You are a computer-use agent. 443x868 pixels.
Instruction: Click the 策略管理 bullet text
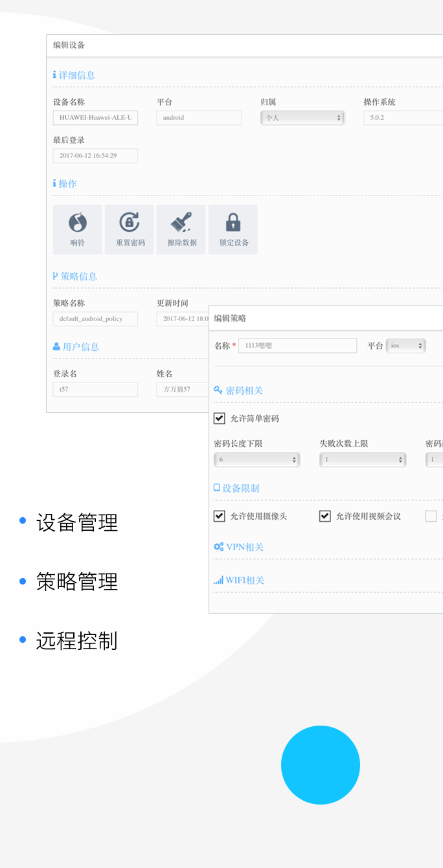pos(77,582)
